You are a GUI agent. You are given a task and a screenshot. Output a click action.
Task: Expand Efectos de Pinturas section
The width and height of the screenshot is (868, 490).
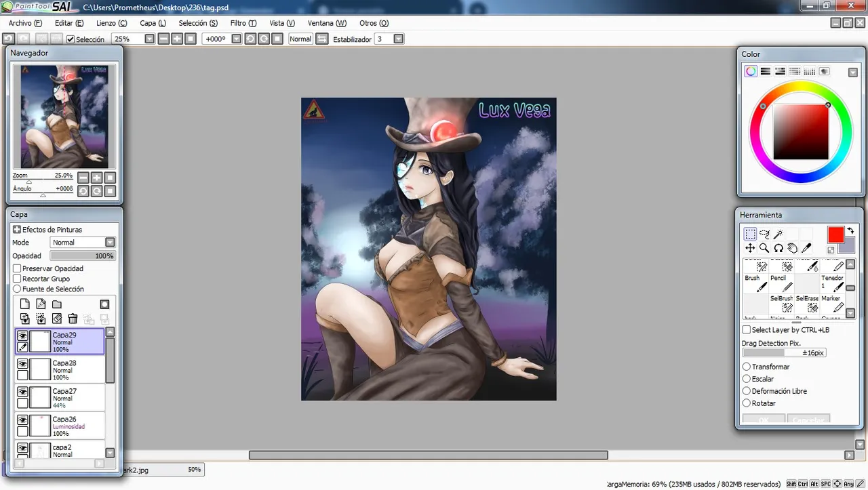[x=17, y=230]
